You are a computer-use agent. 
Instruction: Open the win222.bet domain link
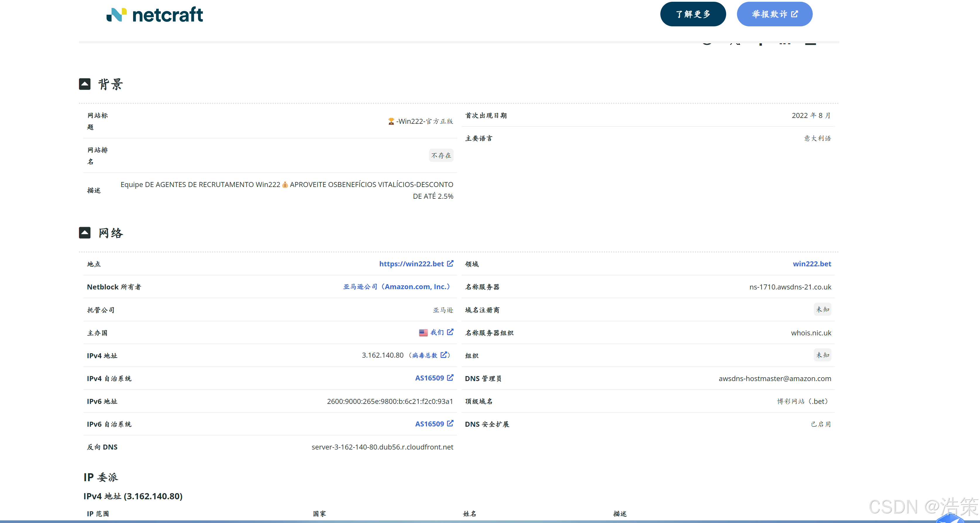point(812,264)
